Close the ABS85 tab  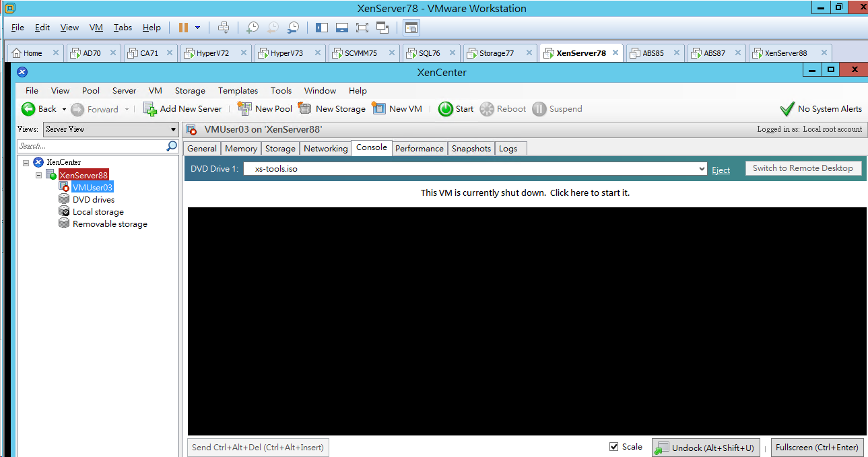point(676,53)
